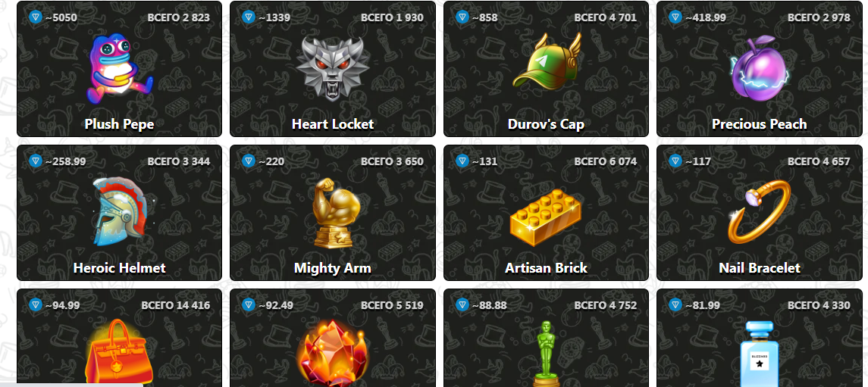The width and height of the screenshot is (868, 387).
Task: Open the Plush Pepe gift card
Action: point(120,69)
